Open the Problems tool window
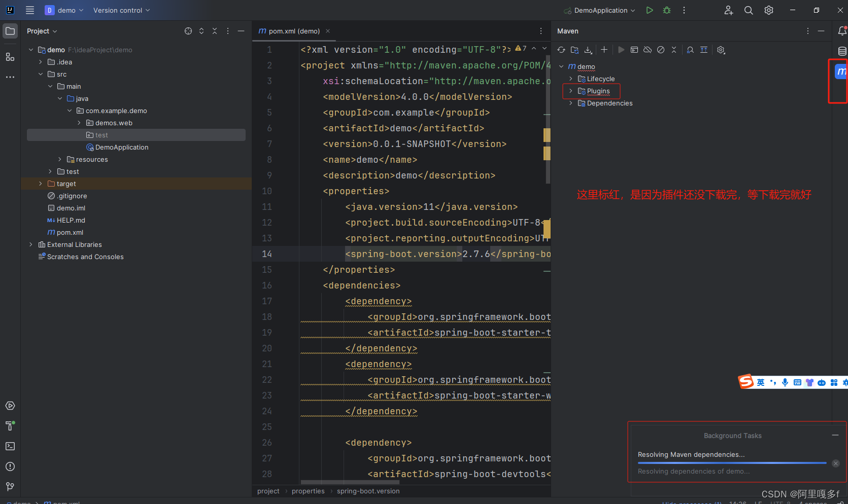 click(10, 466)
